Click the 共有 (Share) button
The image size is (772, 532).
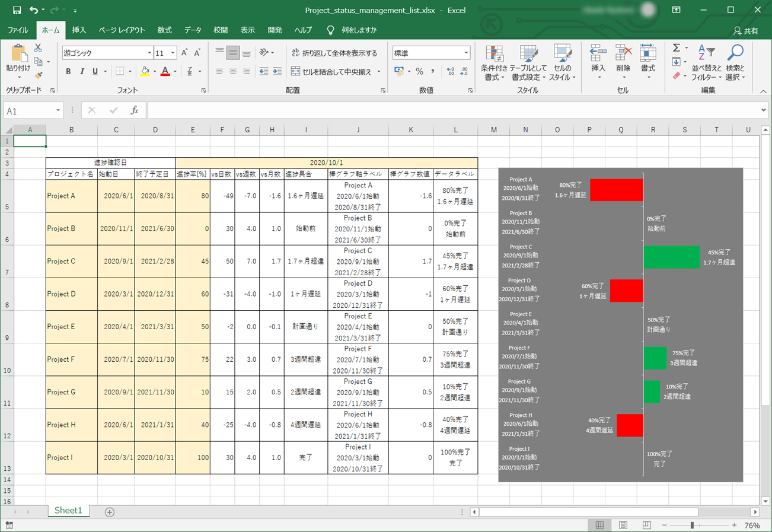click(x=746, y=31)
